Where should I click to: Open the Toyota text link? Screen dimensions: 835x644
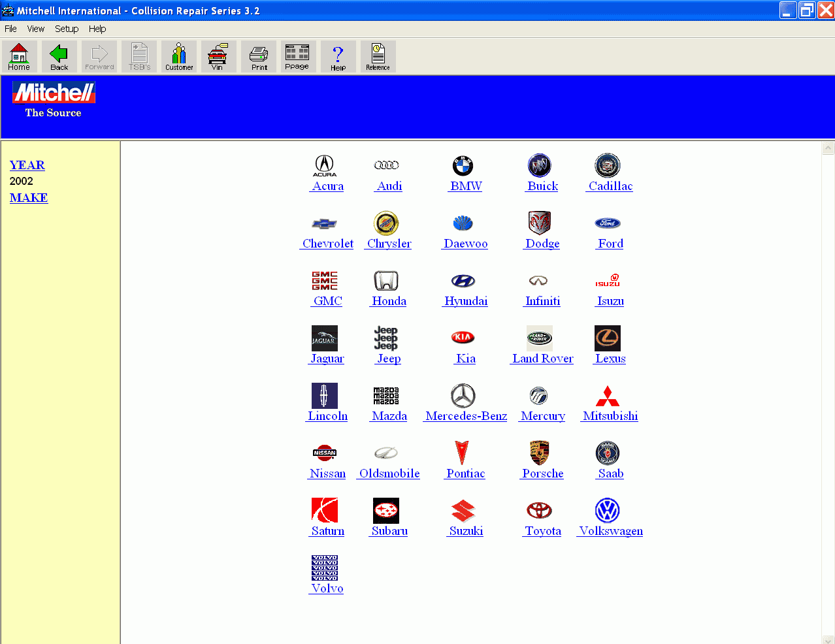(542, 531)
